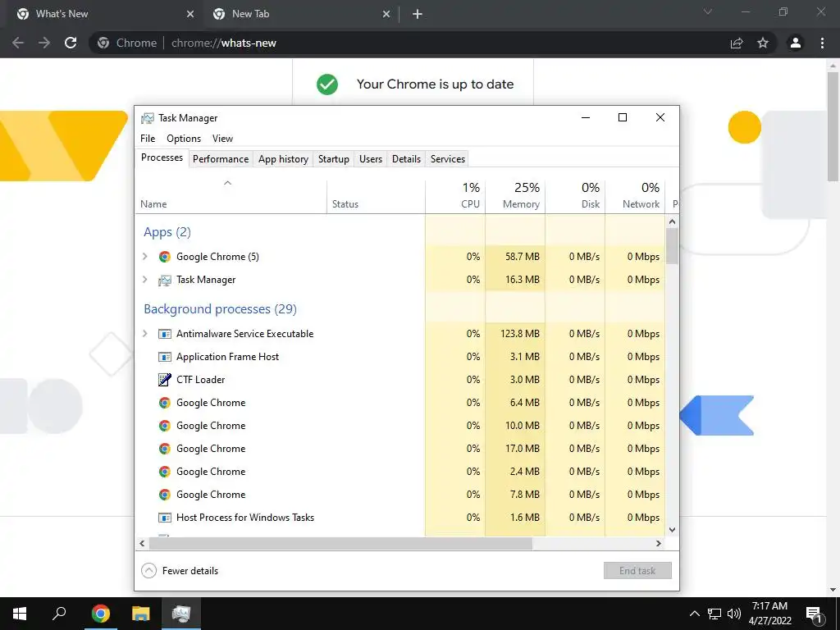Open a new Chrome tab with plus icon

(x=418, y=14)
